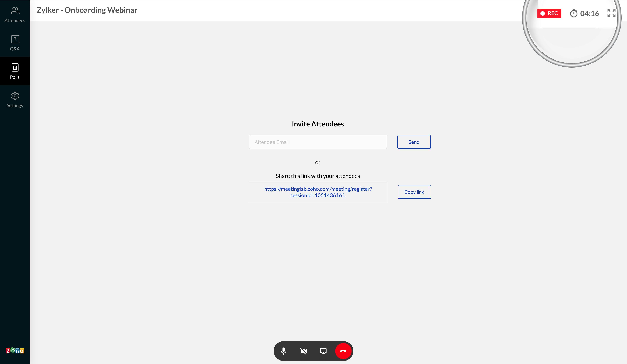Click the Send invite button
Image resolution: width=627 pixels, height=364 pixels.
click(x=414, y=142)
